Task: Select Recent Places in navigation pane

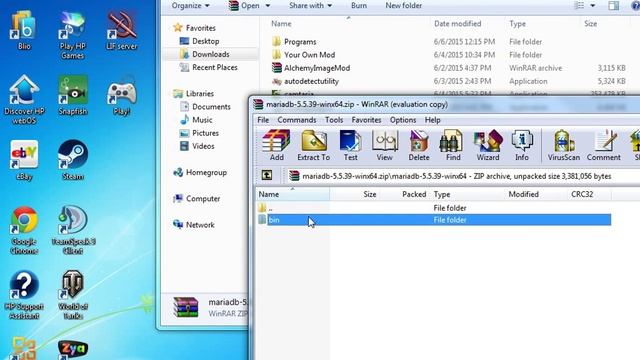Action: tap(215, 67)
